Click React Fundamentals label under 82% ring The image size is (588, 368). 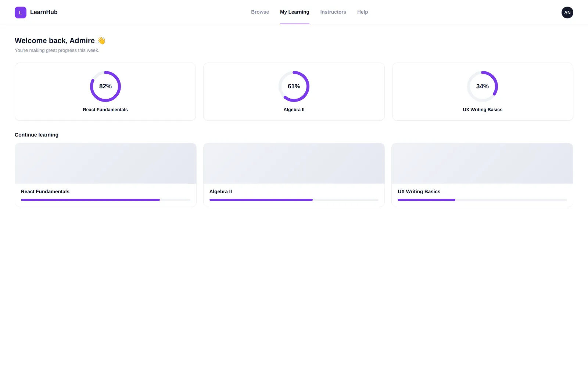coord(105,110)
